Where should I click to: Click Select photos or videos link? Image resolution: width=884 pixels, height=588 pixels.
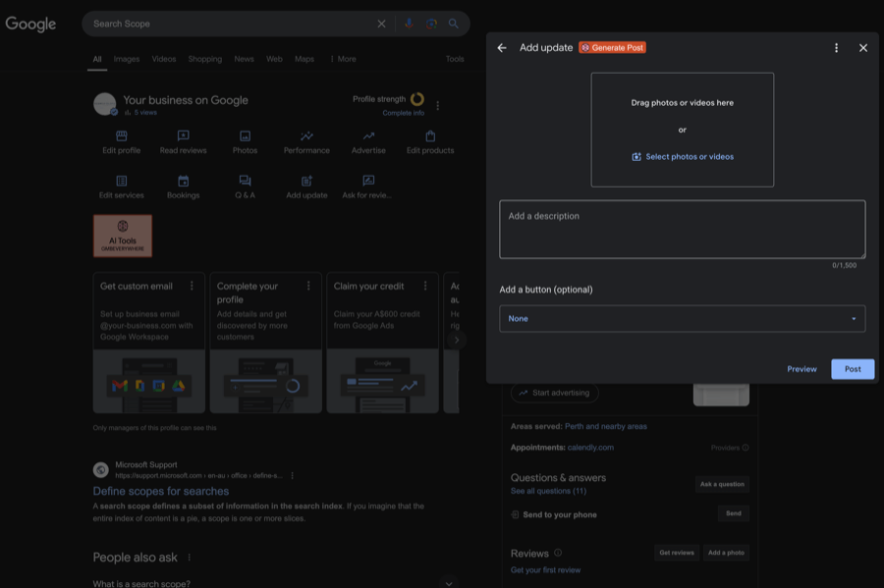point(683,157)
